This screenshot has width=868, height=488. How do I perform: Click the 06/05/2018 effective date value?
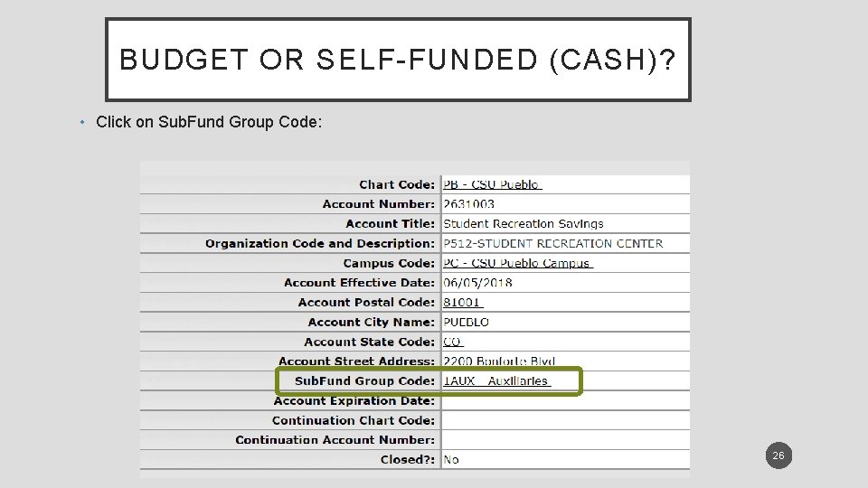(x=477, y=283)
